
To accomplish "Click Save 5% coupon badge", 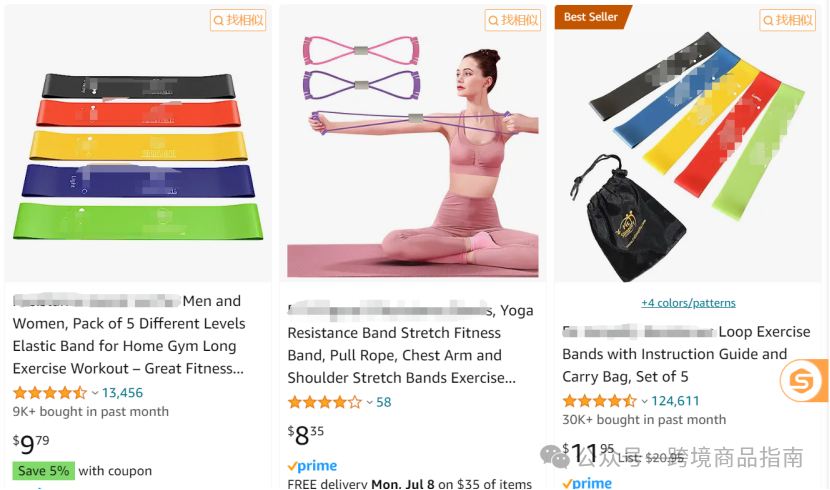I will click(x=43, y=471).
